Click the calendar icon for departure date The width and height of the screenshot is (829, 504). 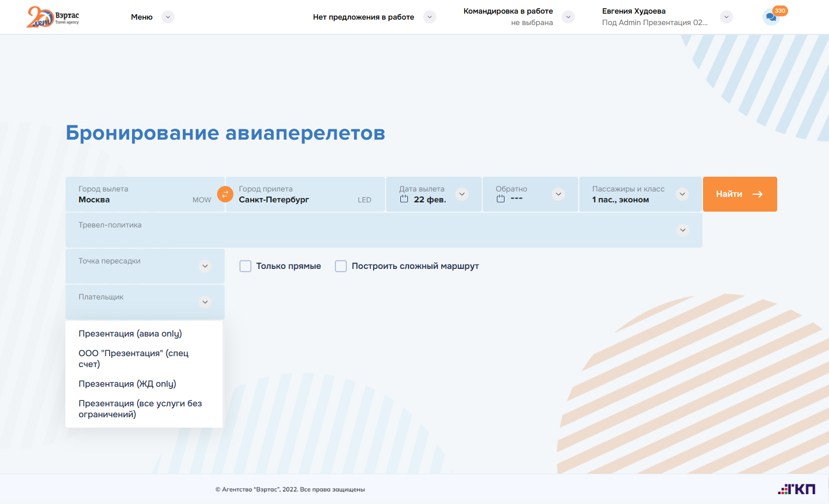click(404, 199)
